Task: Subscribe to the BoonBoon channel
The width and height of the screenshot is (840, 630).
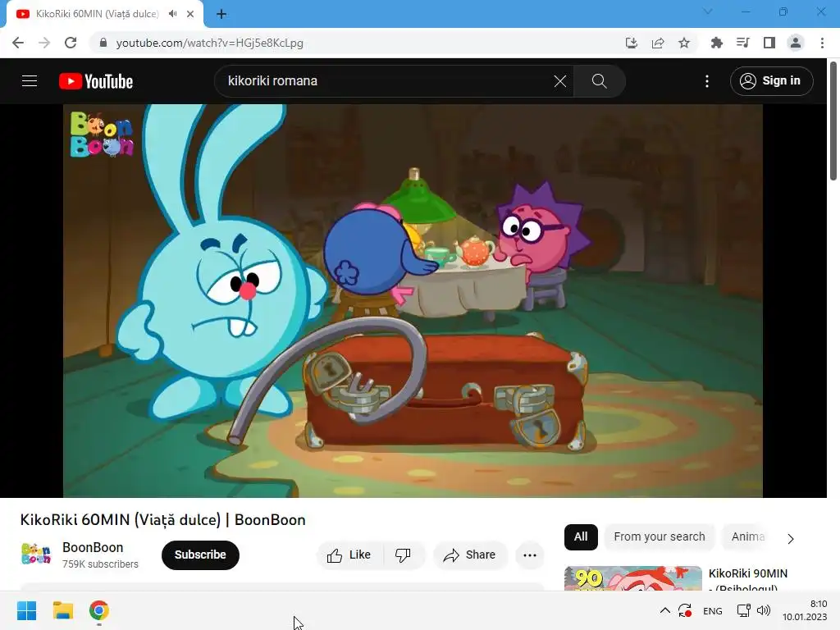Action: [x=200, y=555]
